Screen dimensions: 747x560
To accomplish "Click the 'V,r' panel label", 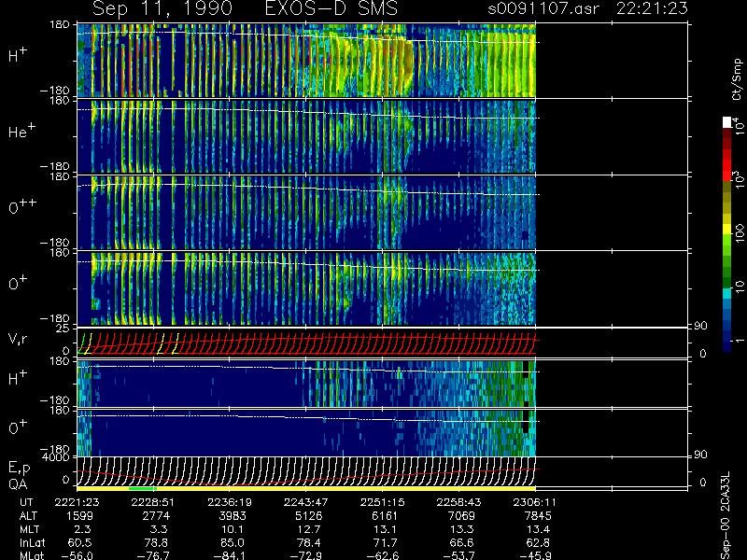I will 18,339.
